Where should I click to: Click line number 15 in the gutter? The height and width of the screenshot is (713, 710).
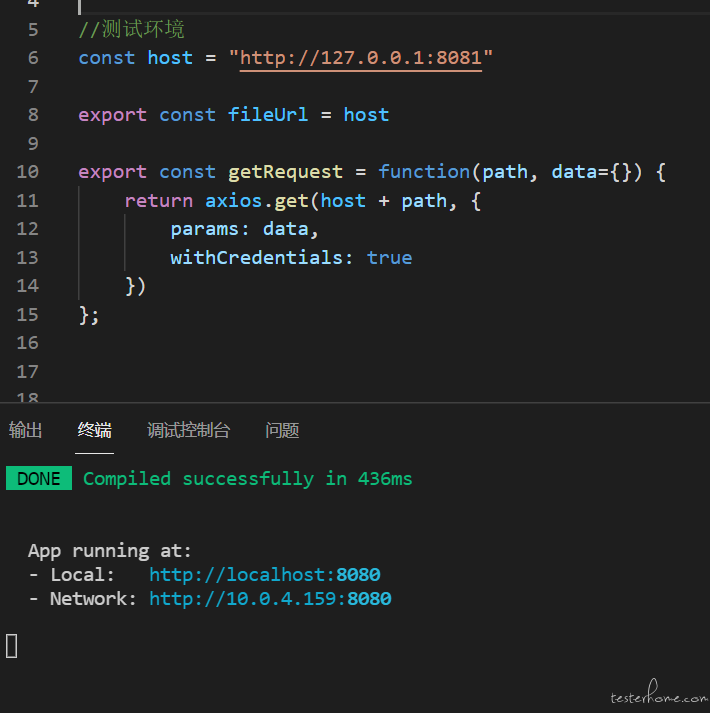pyautogui.click(x=28, y=315)
